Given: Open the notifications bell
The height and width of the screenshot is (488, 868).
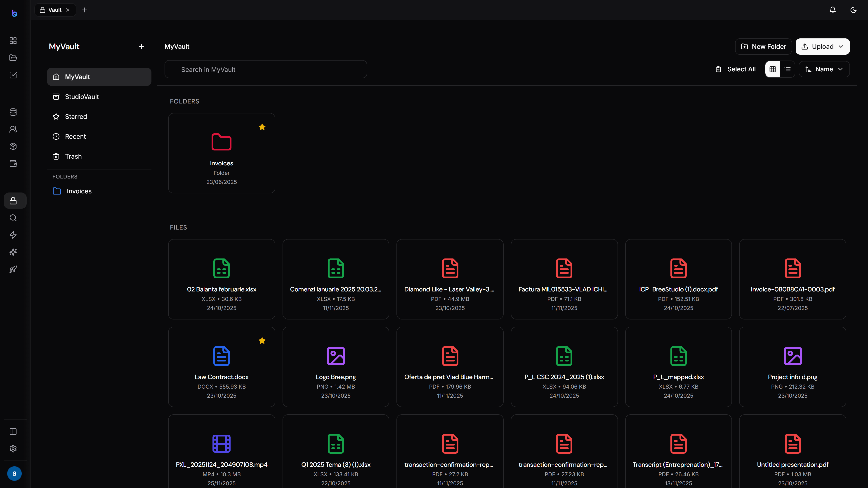Looking at the screenshot, I should click(x=833, y=10).
